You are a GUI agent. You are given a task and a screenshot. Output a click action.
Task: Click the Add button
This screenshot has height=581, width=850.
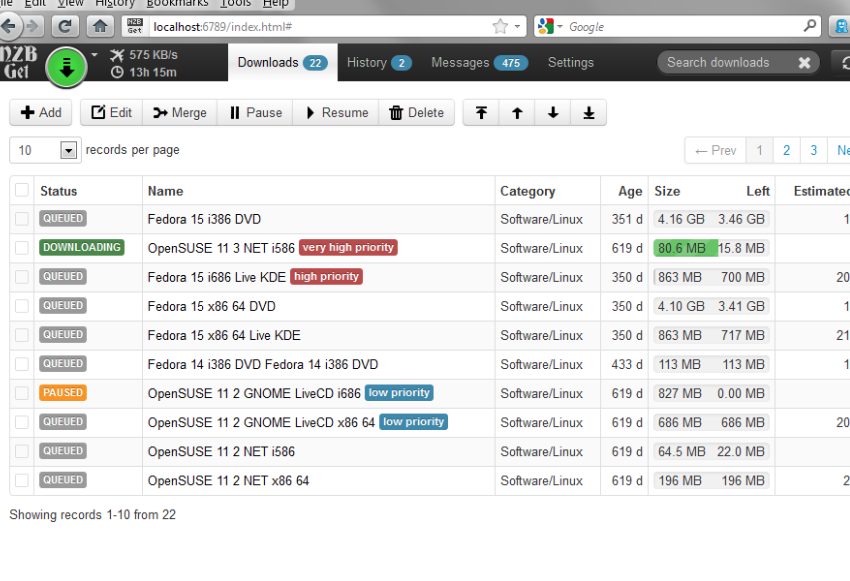[41, 113]
